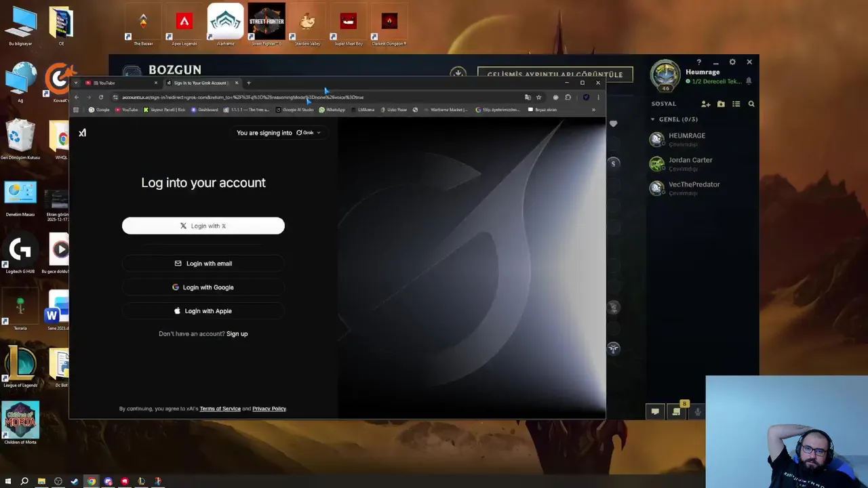Choose Login with Google
868x488 pixels.
click(x=203, y=287)
